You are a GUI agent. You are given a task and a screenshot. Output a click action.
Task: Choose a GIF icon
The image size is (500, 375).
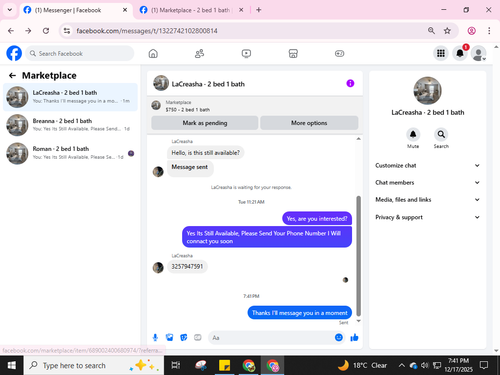tap(198, 338)
